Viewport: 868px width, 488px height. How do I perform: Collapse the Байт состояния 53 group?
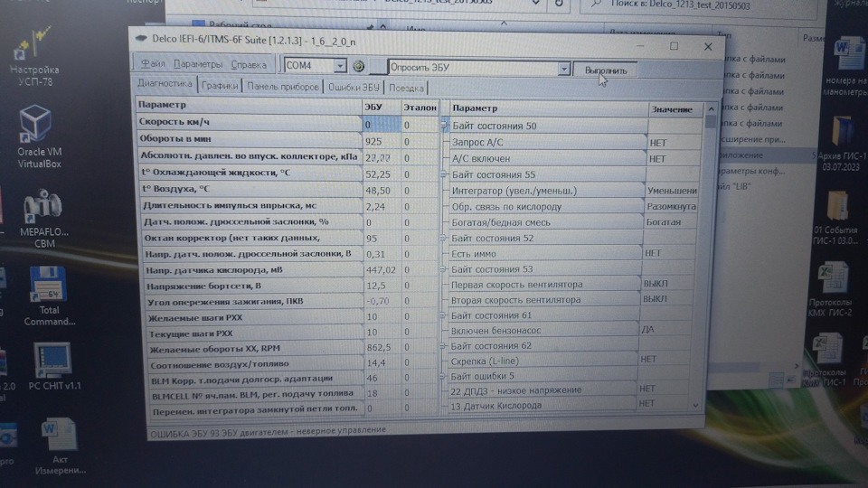[x=443, y=269]
